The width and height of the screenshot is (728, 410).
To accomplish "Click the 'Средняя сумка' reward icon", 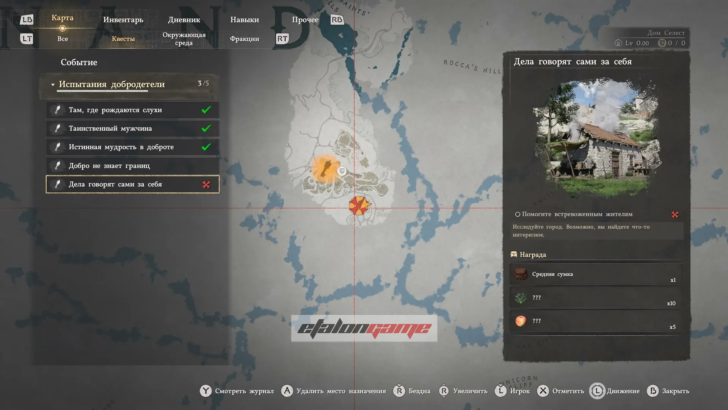I will pyautogui.click(x=520, y=275).
